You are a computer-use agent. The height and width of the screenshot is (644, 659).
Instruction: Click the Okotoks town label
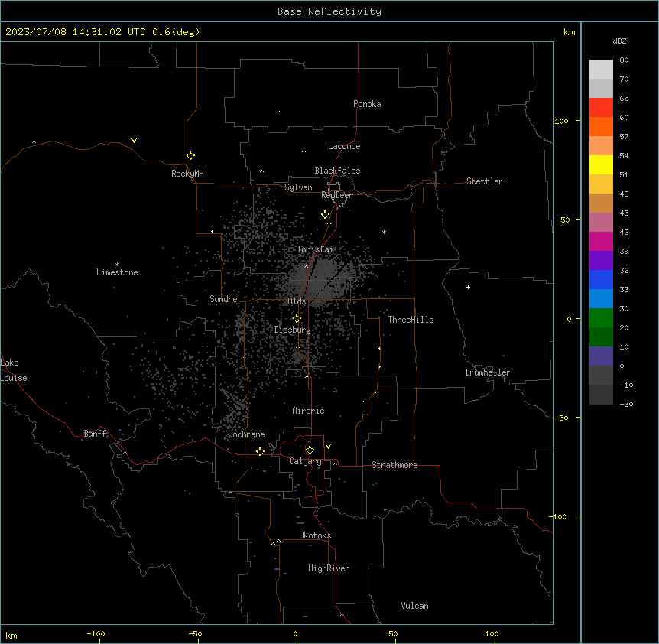point(315,535)
